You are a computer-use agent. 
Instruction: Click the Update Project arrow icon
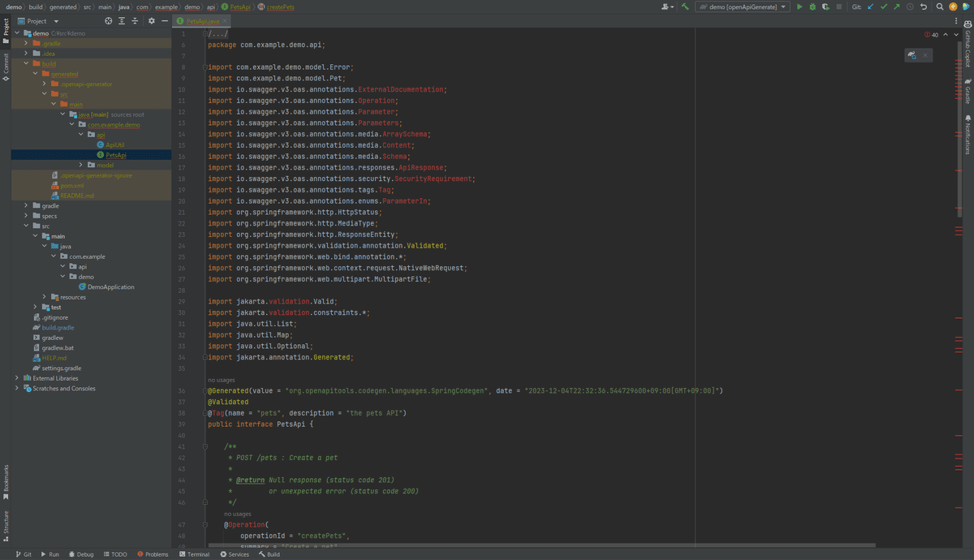pyautogui.click(x=870, y=6)
